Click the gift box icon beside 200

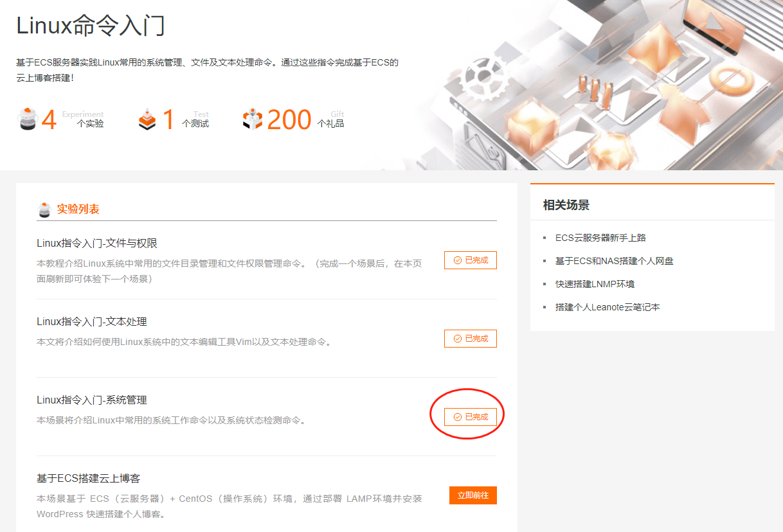(253, 120)
